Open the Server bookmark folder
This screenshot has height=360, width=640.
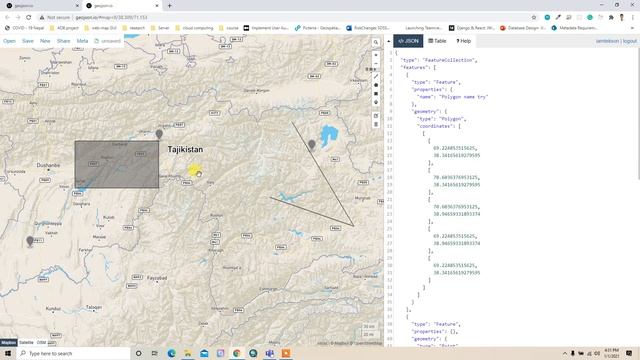click(x=160, y=28)
